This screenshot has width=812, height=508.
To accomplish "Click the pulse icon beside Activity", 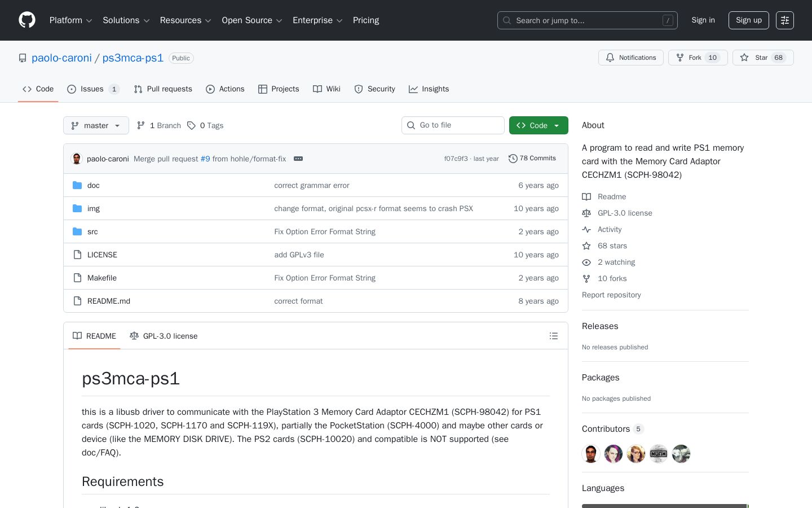I will click(x=586, y=229).
